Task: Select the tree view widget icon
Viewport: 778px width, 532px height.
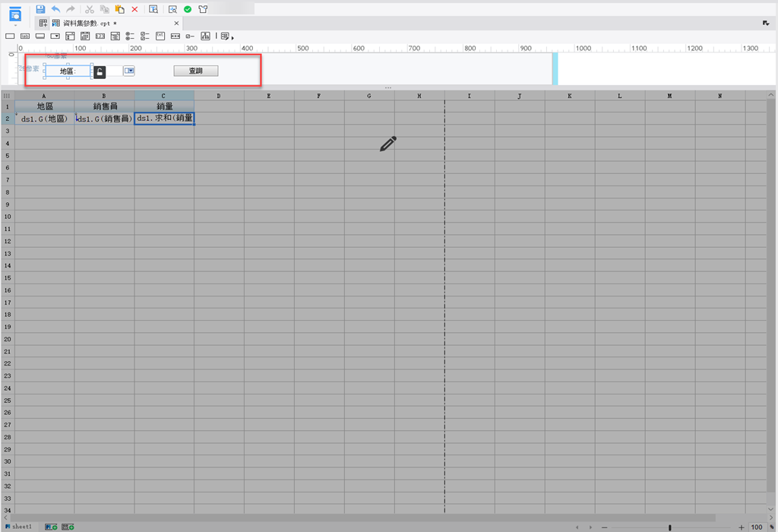Action: [205, 36]
